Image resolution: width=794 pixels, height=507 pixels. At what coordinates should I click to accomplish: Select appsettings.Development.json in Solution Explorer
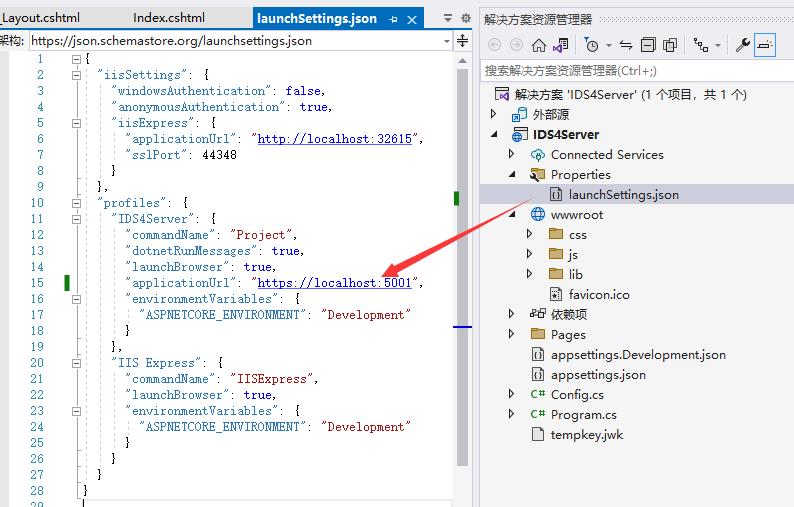(x=638, y=354)
